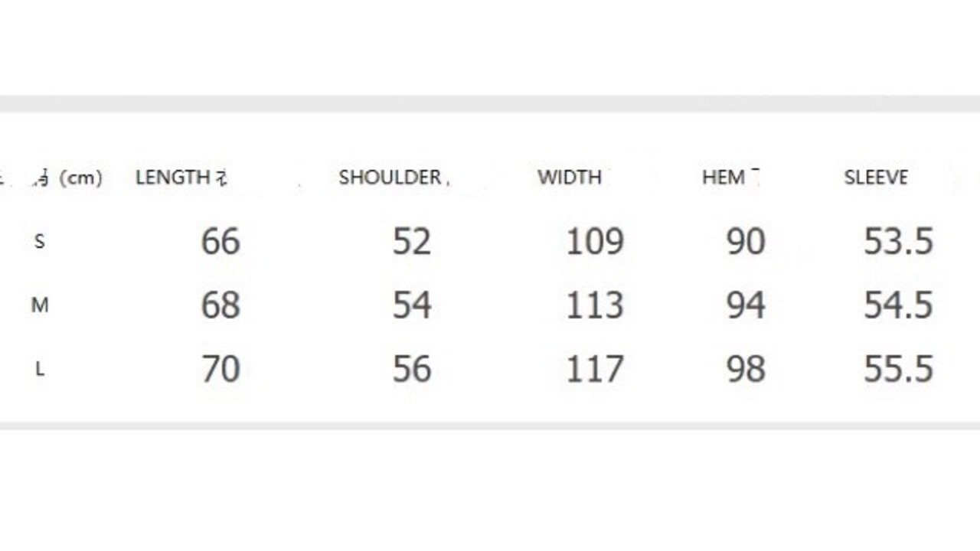The width and height of the screenshot is (980, 551).
Task: Click the width value 113
Action: click(595, 305)
